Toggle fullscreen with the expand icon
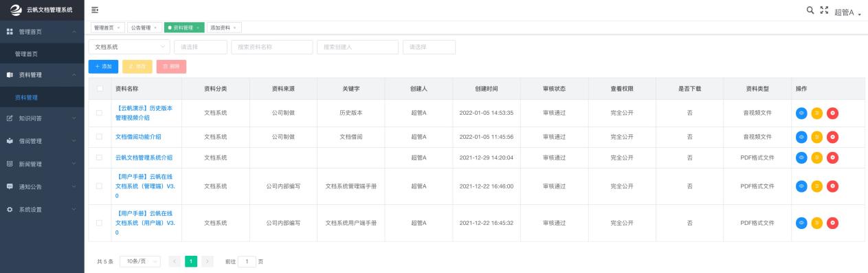Viewport: 868px width, 273px height. 824,10
